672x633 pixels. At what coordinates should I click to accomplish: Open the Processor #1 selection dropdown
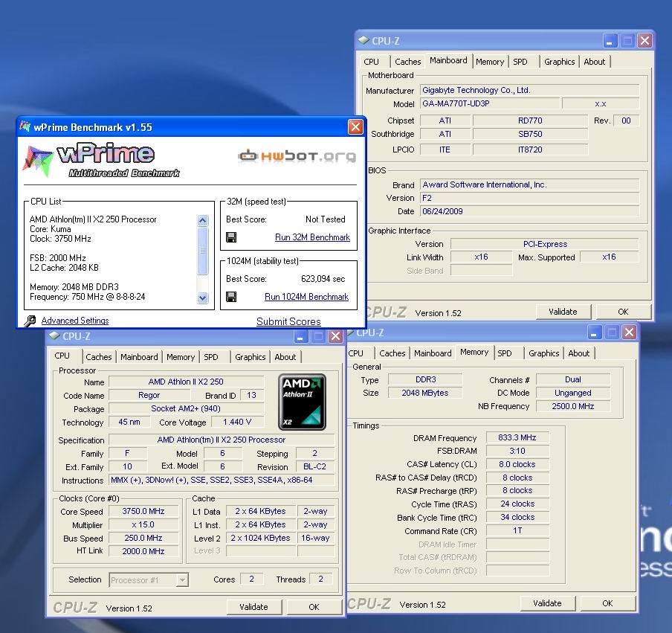click(183, 580)
